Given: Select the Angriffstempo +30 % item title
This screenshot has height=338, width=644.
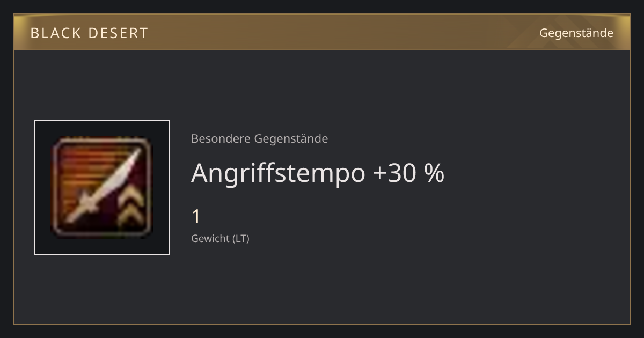Looking at the screenshot, I should 318,173.
